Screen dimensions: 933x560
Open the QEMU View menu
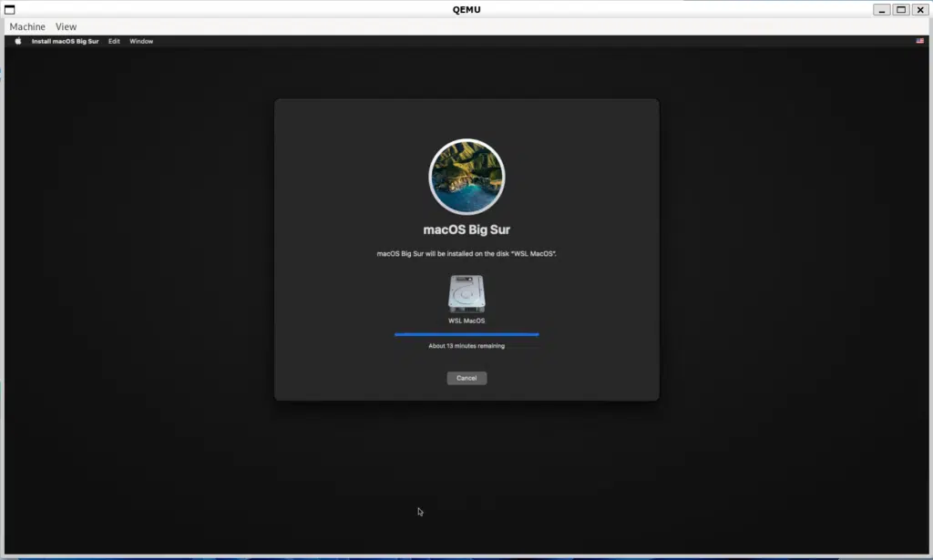point(66,26)
